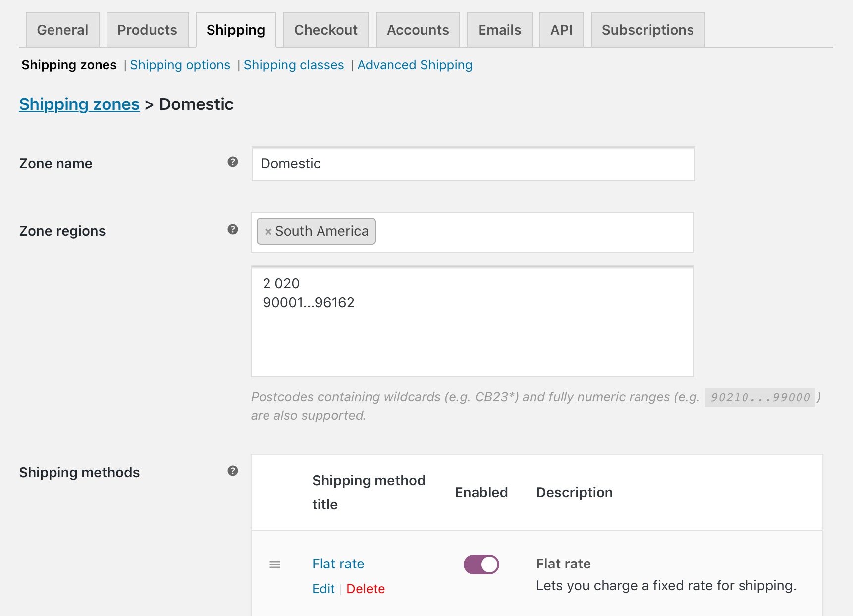Delete the Flat rate shipping method
Image resolution: width=853 pixels, height=616 pixels.
point(366,589)
